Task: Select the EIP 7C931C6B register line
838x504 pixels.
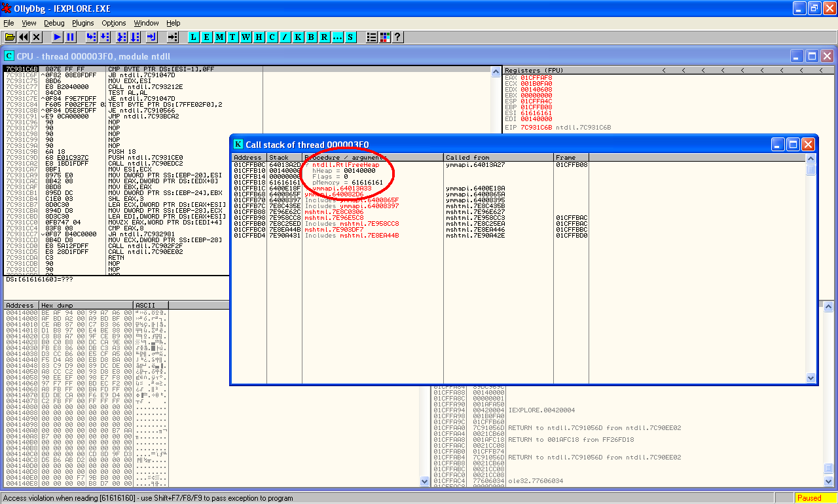Action: (558, 127)
